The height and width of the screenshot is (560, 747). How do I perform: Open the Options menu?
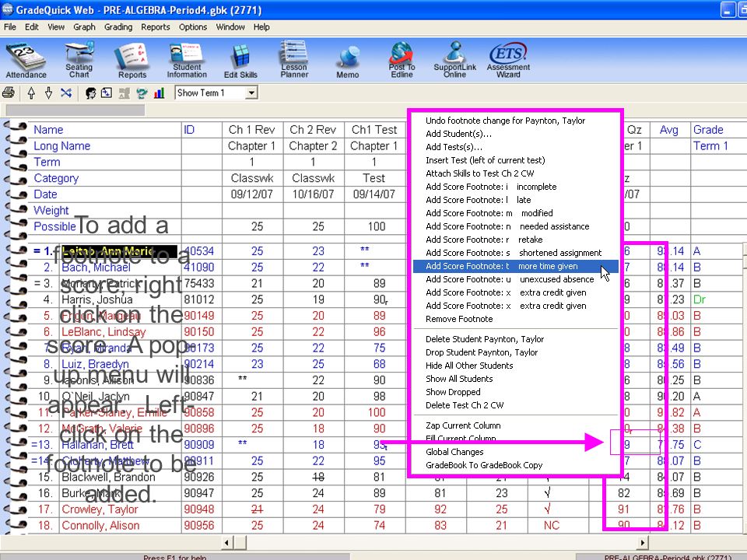click(193, 27)
